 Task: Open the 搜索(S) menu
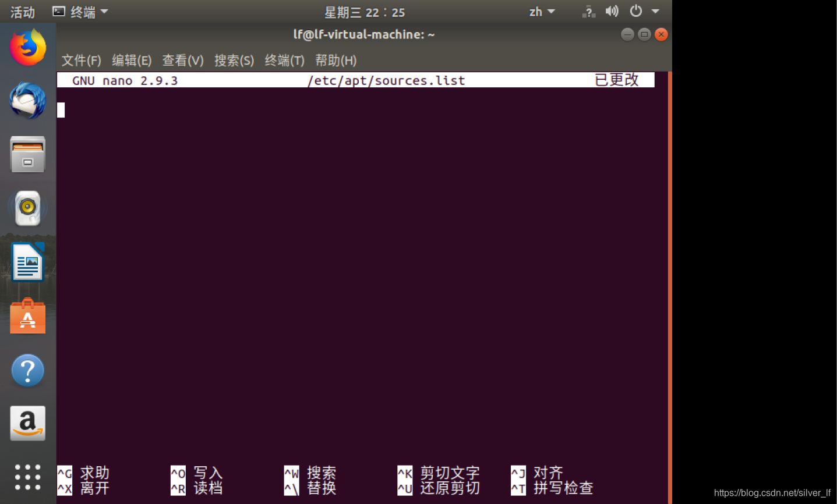pos(234,61)
